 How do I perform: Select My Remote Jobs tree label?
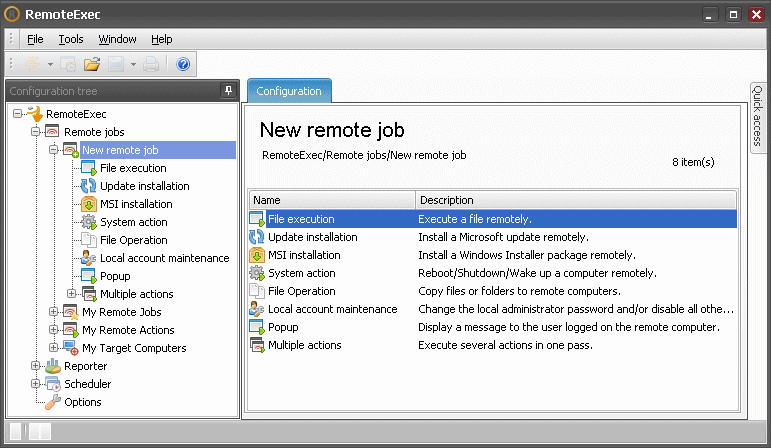(121, 312)
